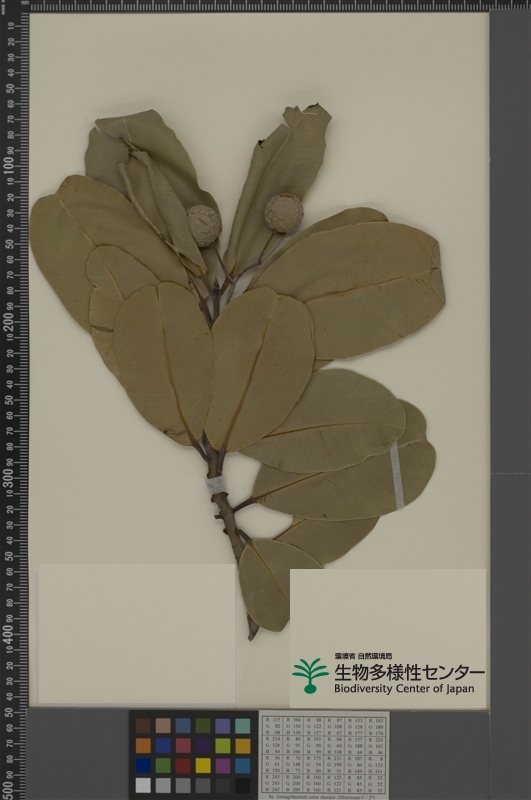Viewport: 531px width, 800px height.
Task: Click the 300 mark on left ruler
Action: (8, 476)
